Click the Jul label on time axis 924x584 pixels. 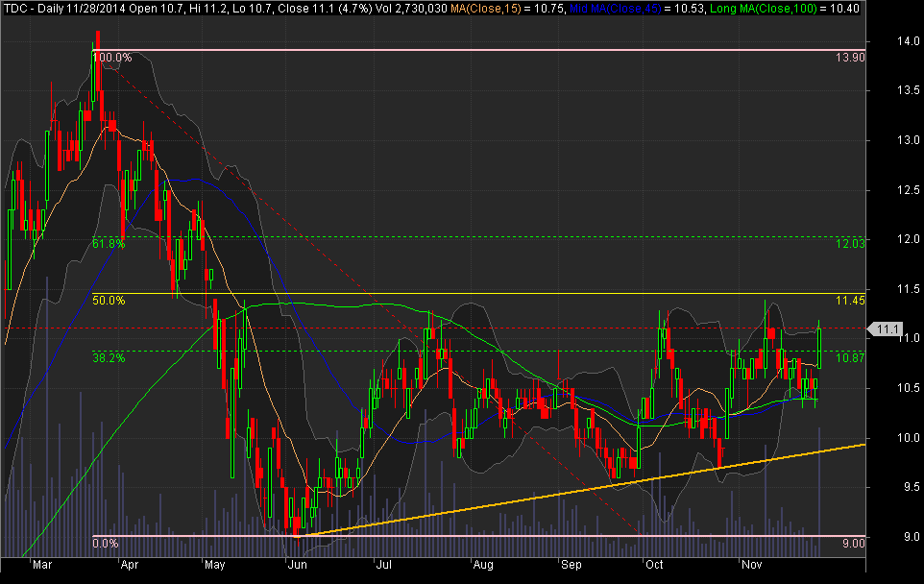(383, 565)
